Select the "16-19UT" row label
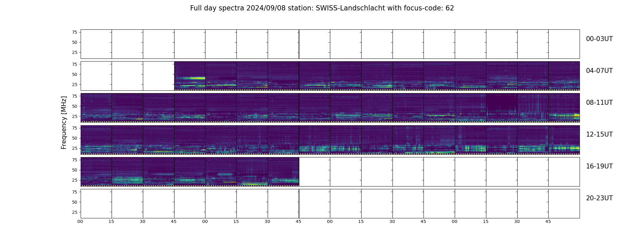Viewport: 644px width, 245px height. (x=599, y=166)
